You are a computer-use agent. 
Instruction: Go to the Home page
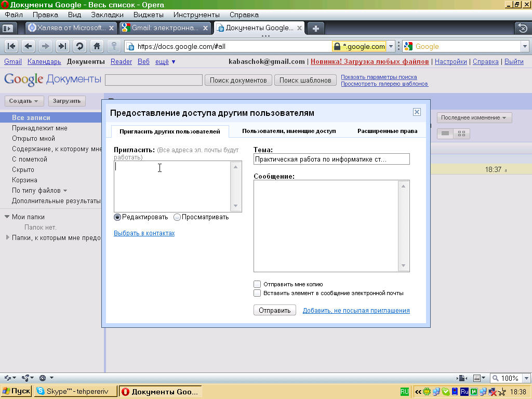97,46
